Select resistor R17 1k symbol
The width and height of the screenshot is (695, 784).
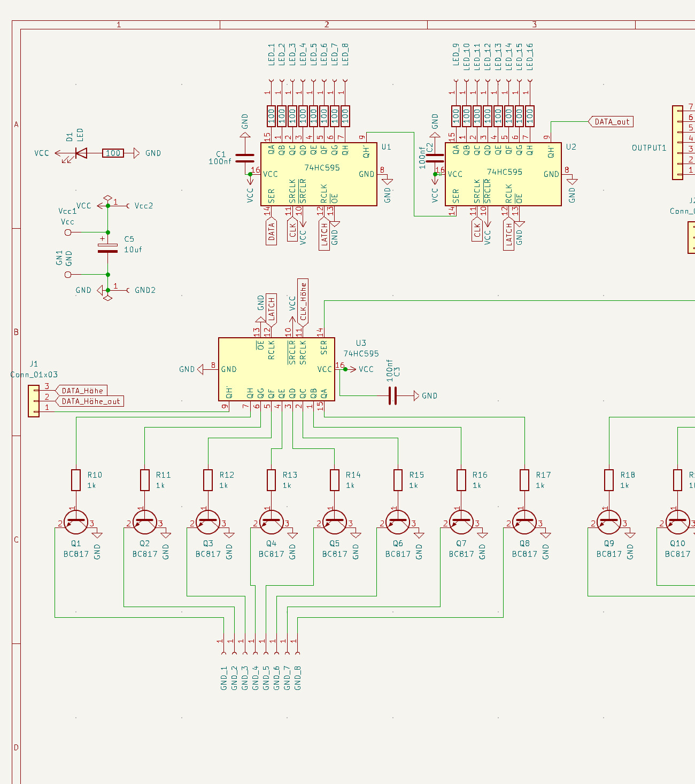[x=524, y=480]
